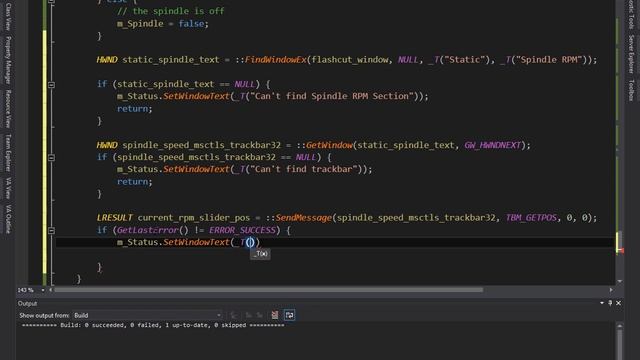Viewport: 640px width, 360px height.
Task: Go to next message in Output toolbar
Action: pos(260,315)
